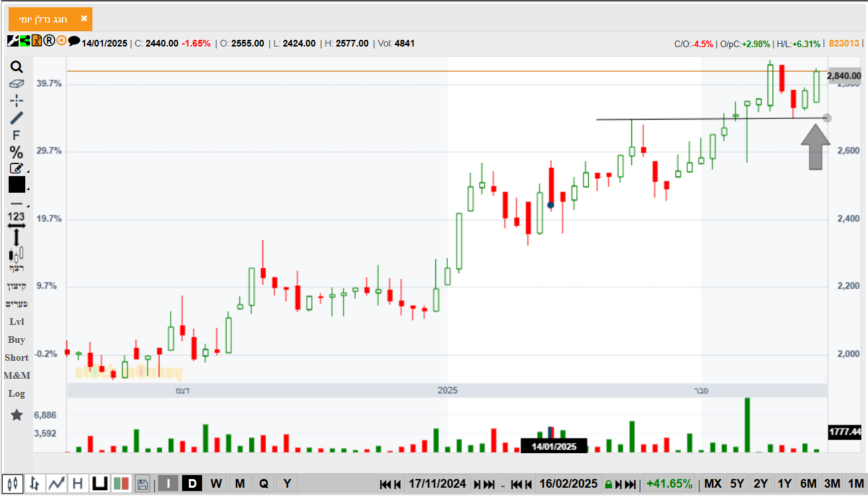Click the +41.65% range change button
The width and height of the screenshot is (868, 497).
669,484
